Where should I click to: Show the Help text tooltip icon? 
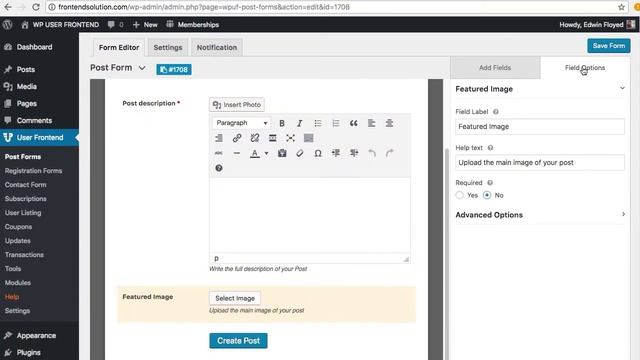(490, 148)
